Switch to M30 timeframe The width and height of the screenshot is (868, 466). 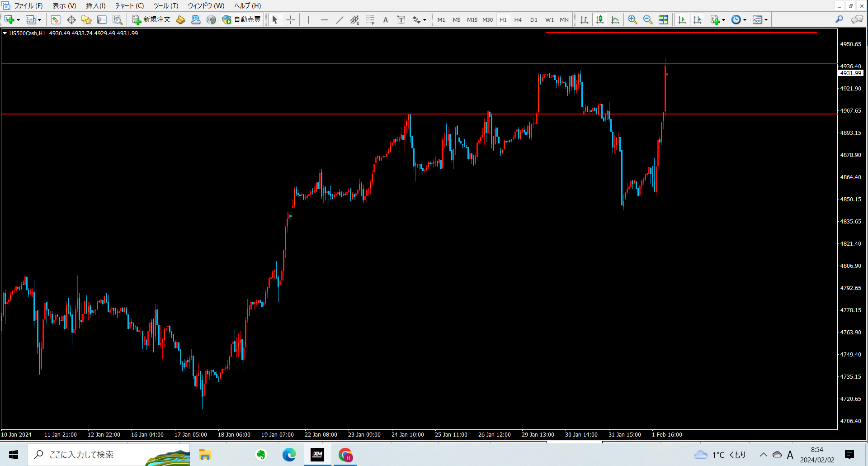(487, 19)
